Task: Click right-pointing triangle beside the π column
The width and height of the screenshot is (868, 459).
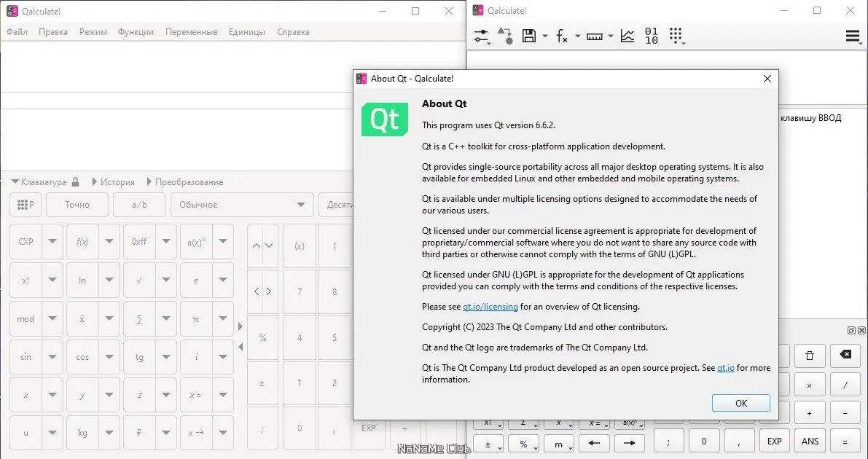Action: click(241, 326)
